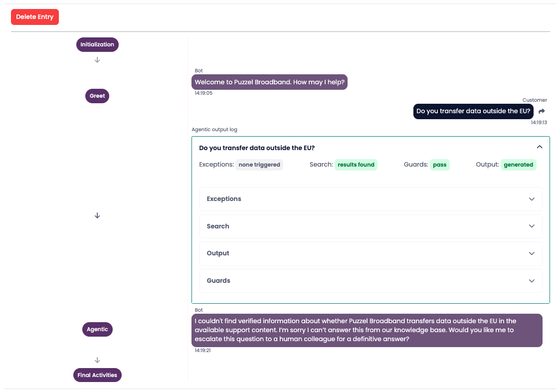Click the red Delete Entry button
Screen dimensions: 560x392
(35, 17)
